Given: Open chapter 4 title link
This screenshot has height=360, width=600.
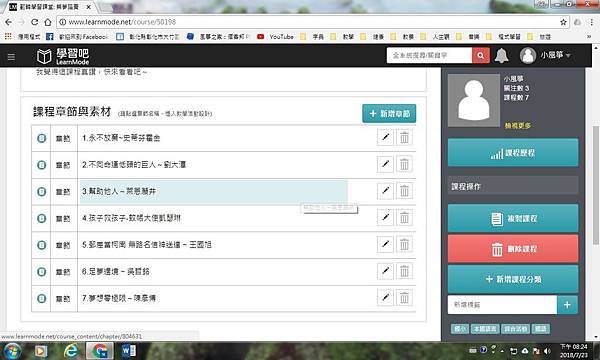Looking at the screenshot, I should pyautogui.click(x=131, y=218).
